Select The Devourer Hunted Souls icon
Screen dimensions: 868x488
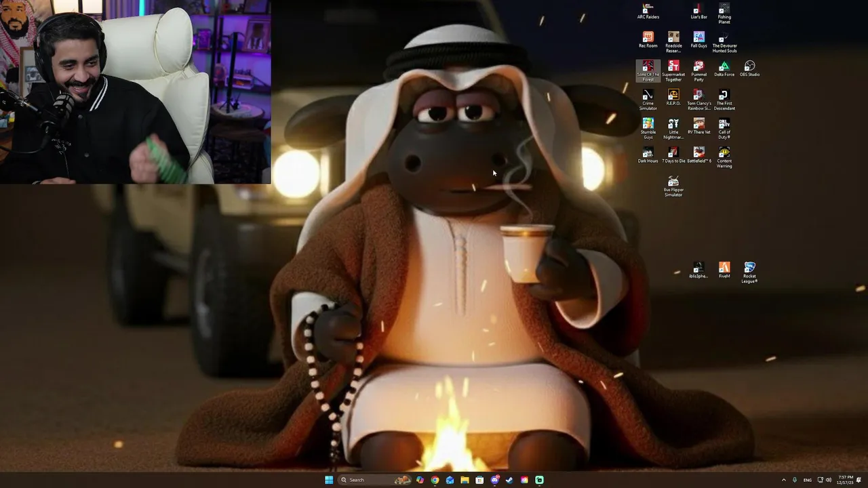(724, 42)
